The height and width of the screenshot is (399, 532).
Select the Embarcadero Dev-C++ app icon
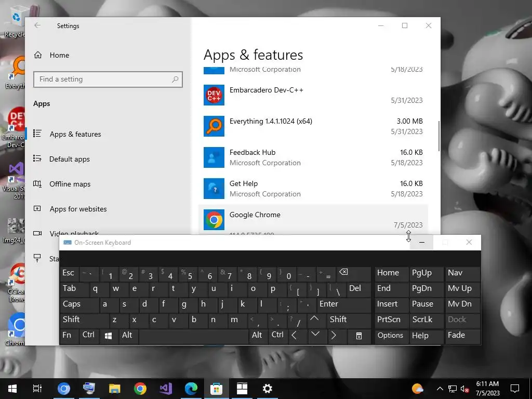coord(214,95)
